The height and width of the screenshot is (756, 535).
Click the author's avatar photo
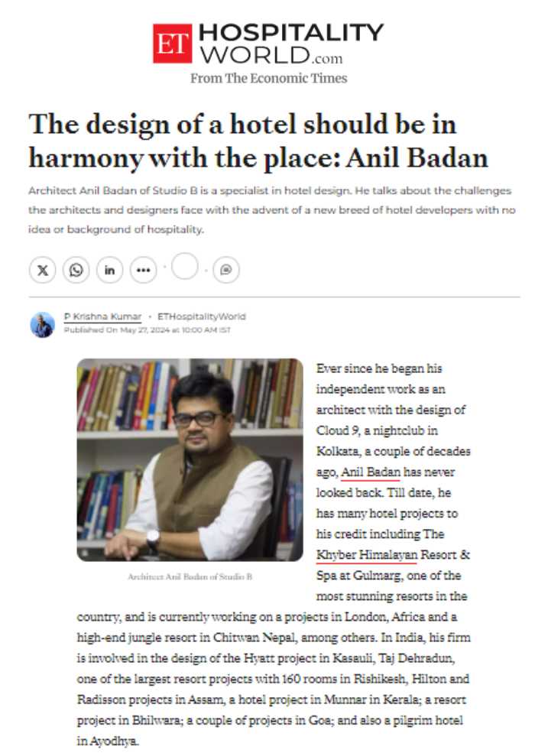(x=42, y=324)
